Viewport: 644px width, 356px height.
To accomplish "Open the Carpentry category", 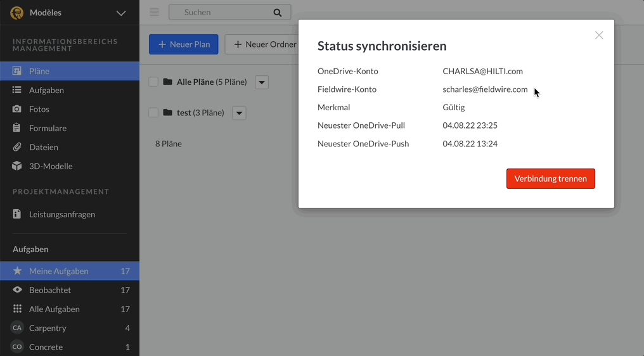I will point(70,328).
